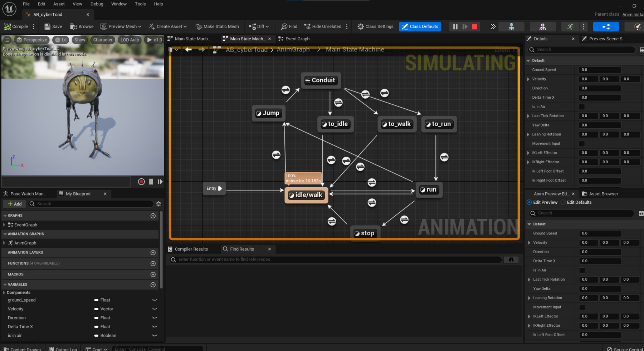Click the Compile button icon
The width and height of the screenshot is (644, 351).
click(8, 26)
